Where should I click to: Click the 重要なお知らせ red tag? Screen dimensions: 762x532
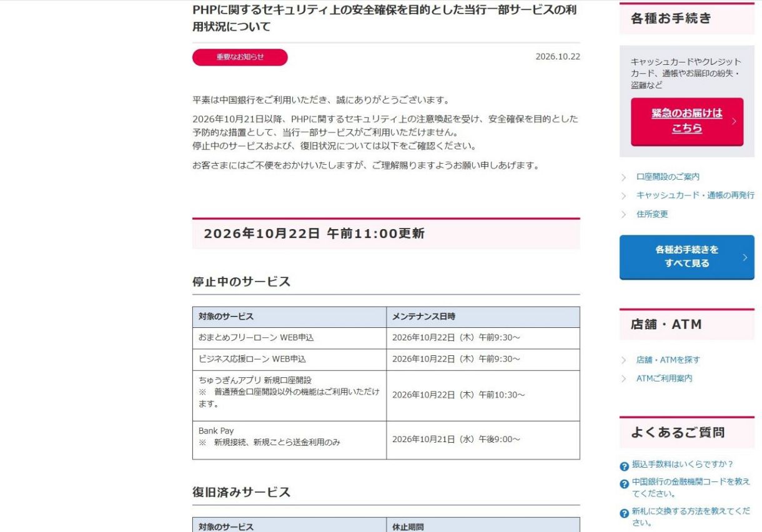pyautogui.click(x=240, y=57)
